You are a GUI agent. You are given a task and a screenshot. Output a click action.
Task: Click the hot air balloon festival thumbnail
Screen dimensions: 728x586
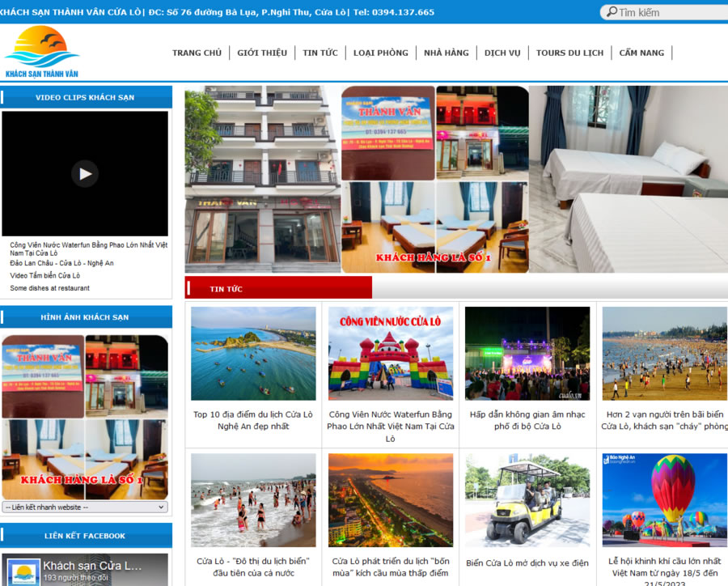[x=664, y=499]
